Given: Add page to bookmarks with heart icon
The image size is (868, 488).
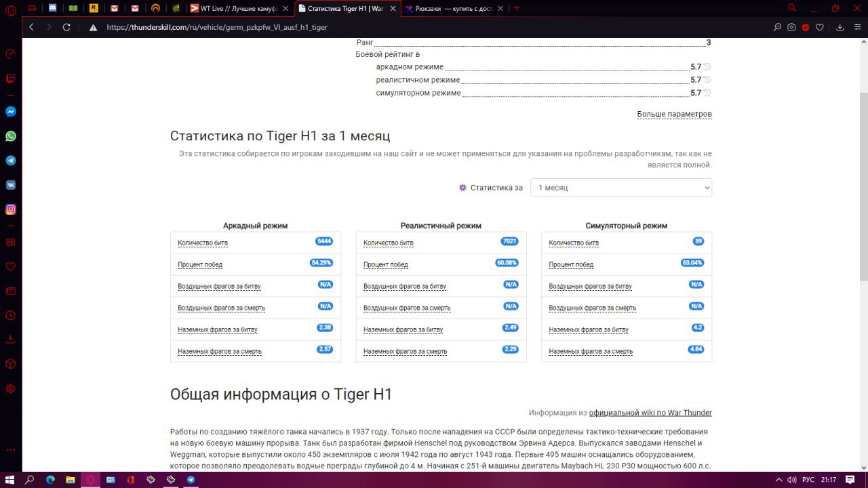Looking at the screenshot, I should [x=820, y=28].
